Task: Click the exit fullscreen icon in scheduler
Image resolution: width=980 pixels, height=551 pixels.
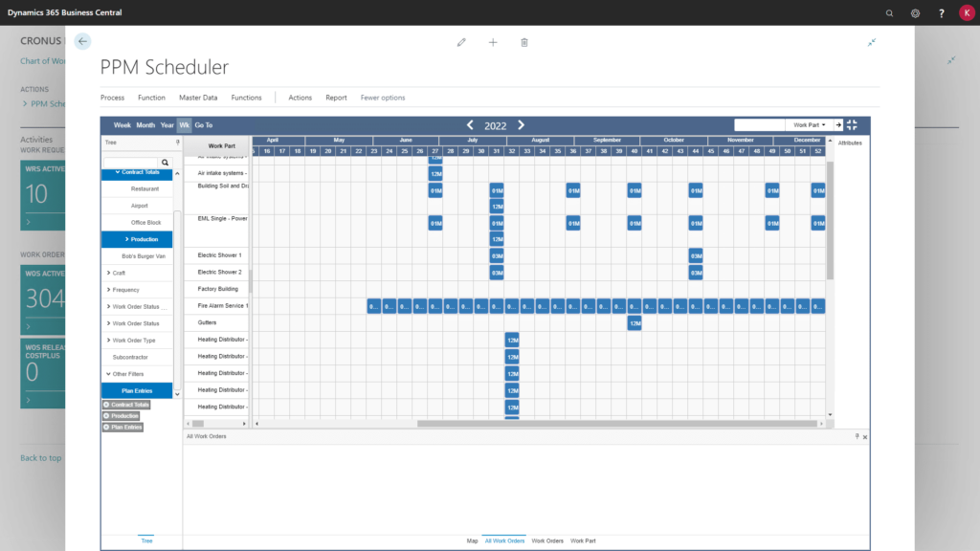Action: [852, 125]
